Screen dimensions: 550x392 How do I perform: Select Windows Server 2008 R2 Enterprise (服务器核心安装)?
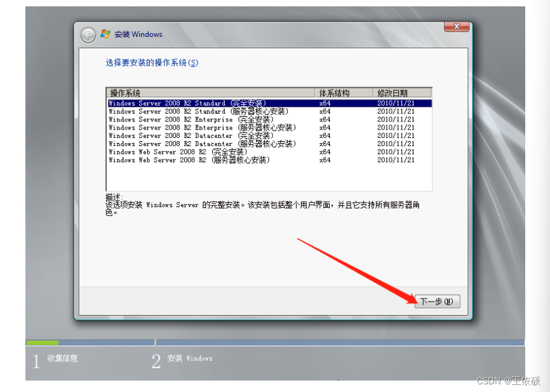point(269,128)
